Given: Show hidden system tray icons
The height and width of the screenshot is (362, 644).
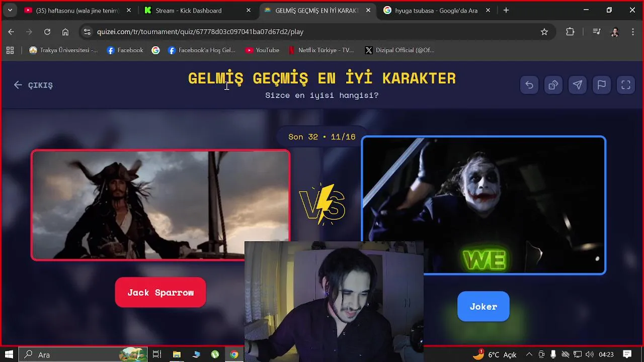Looking at the screenshot, I should tap(529, 354).
